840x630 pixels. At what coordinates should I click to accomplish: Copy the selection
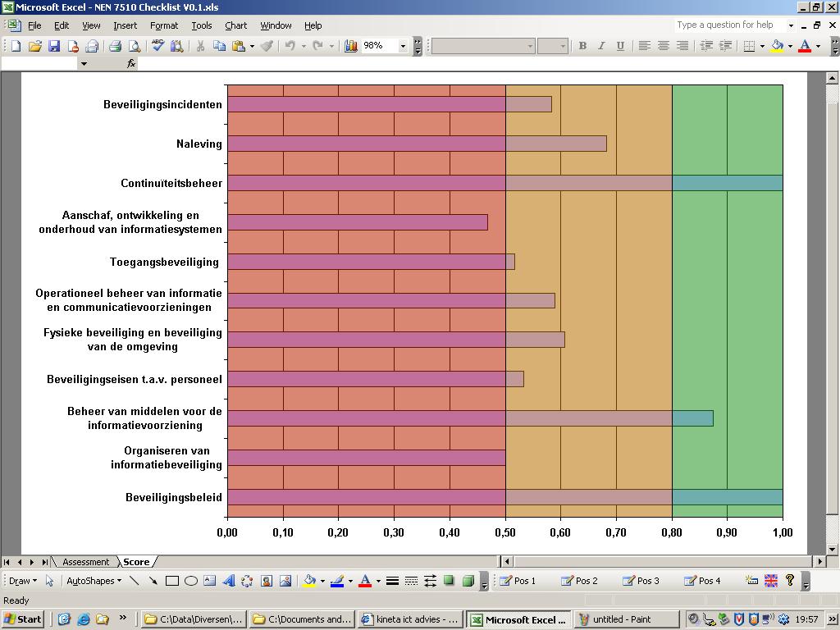(219, 46)
